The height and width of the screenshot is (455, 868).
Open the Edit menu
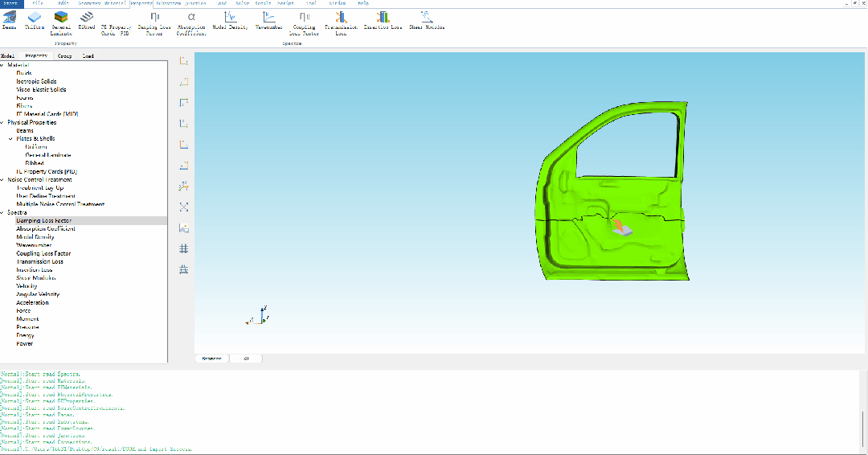[63, 3]
